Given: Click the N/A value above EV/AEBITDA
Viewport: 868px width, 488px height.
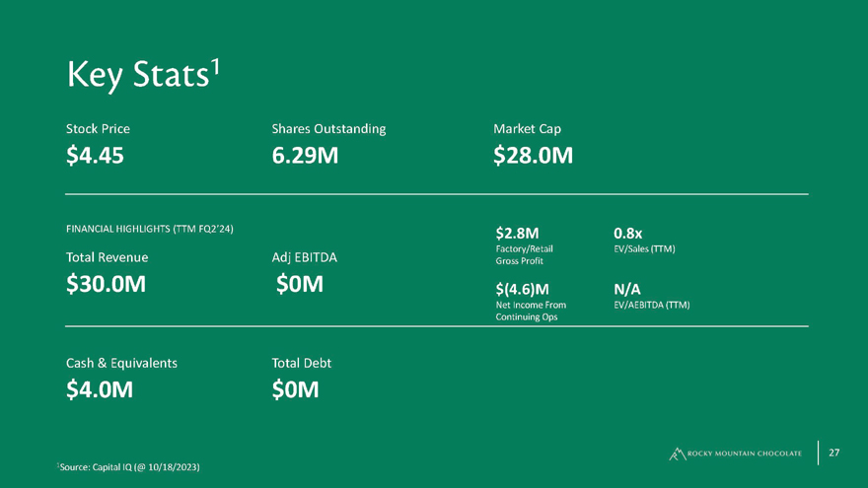Looking at the screenshot, I should click(x=627, y=289).
